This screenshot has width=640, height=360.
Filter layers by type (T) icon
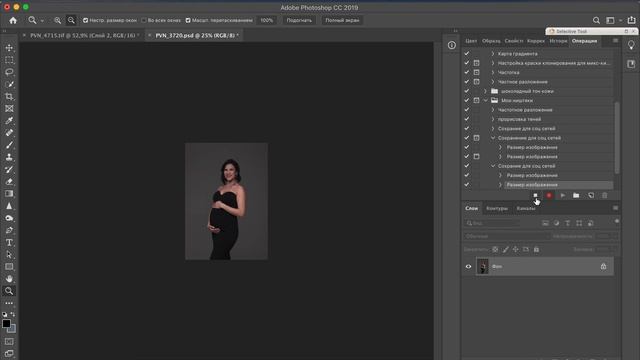coord(567,223)
